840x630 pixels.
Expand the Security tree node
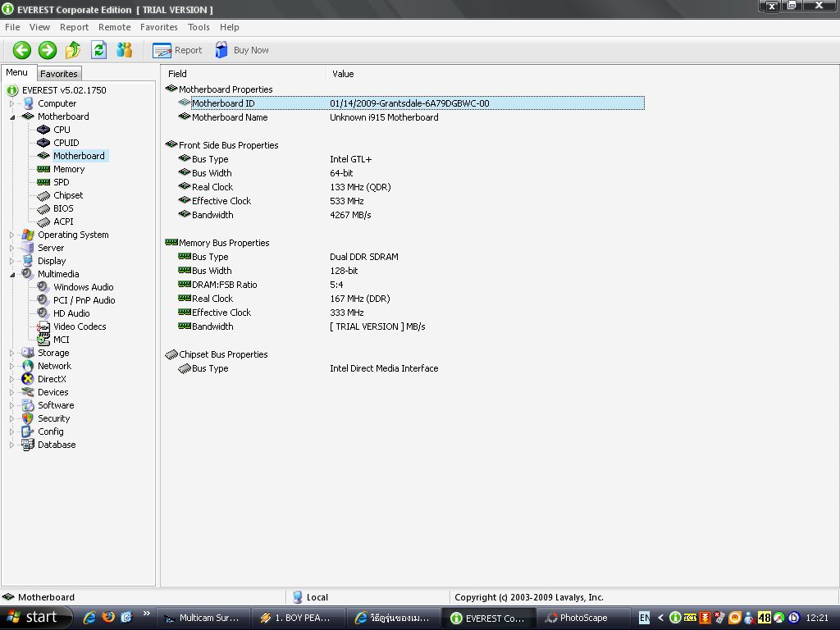(11, 418)
